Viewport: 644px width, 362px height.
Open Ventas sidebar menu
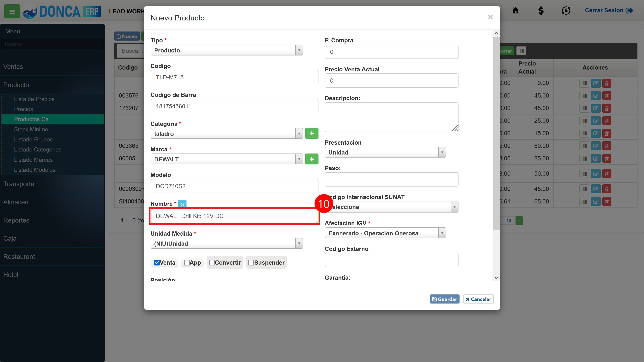(52, 67)
